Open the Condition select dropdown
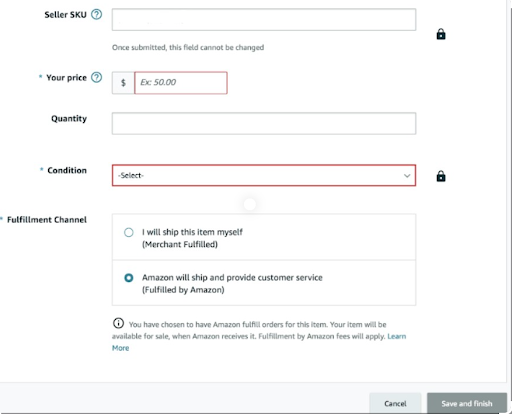The width and height of the screenshot is (512, 414). 264,175
